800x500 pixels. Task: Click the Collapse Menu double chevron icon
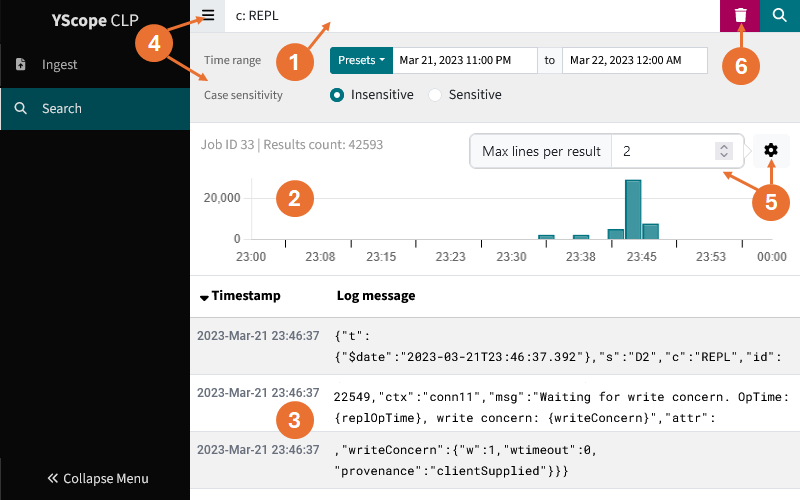[53, 478]
